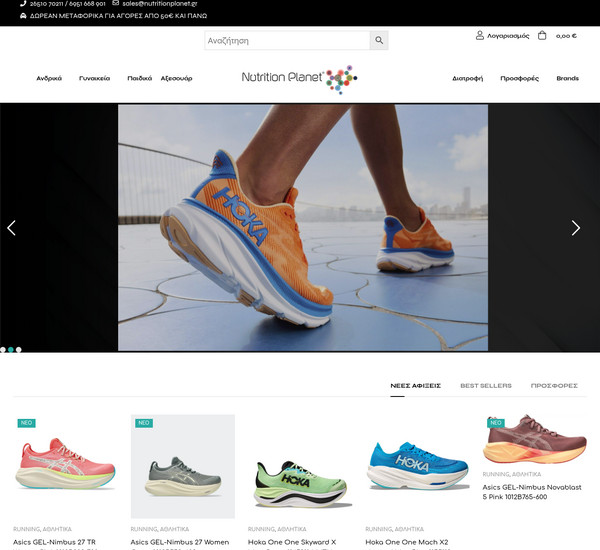Focus the Αναζήτηση search field
Viewport: 600px width, 550px height.
click(x=287, y=40)
